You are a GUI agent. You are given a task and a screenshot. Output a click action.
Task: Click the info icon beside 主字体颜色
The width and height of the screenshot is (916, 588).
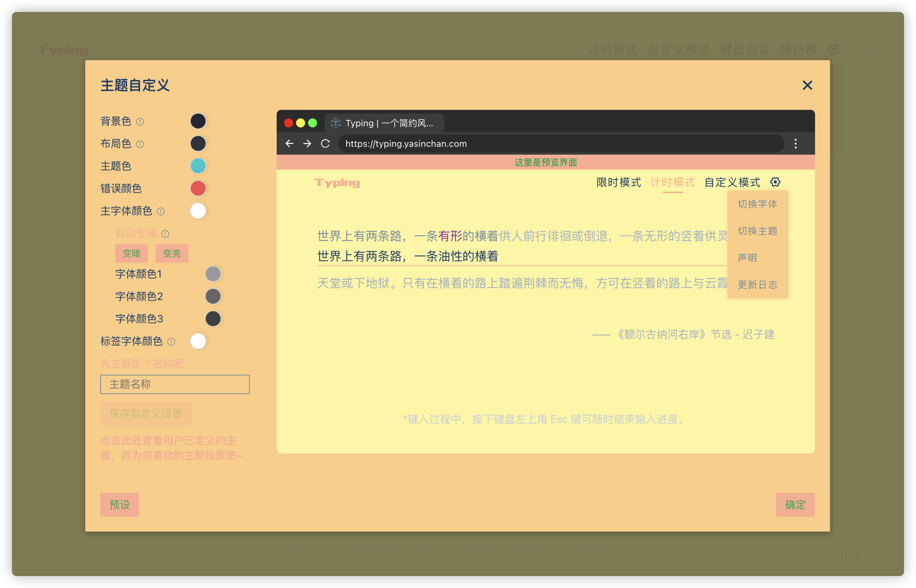pyautogui.click(x=161, y=211)
